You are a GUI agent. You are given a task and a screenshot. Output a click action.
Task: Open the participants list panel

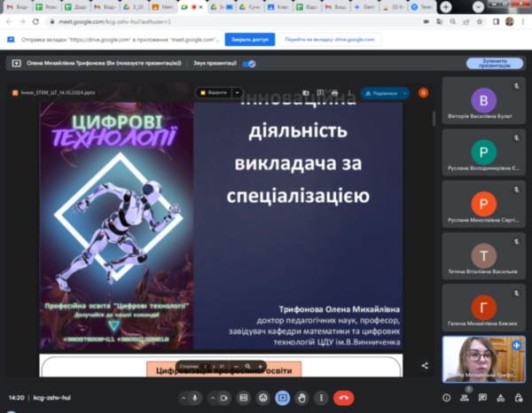coord(465,398)
